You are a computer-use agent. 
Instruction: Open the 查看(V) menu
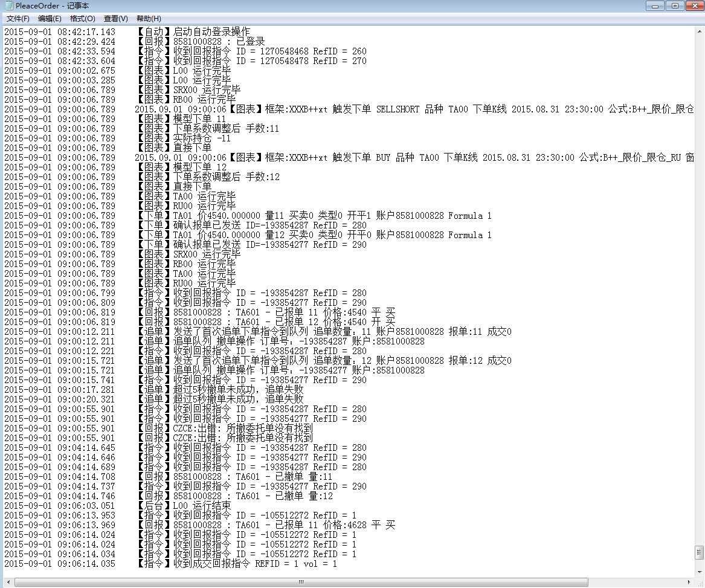[115, 19]
